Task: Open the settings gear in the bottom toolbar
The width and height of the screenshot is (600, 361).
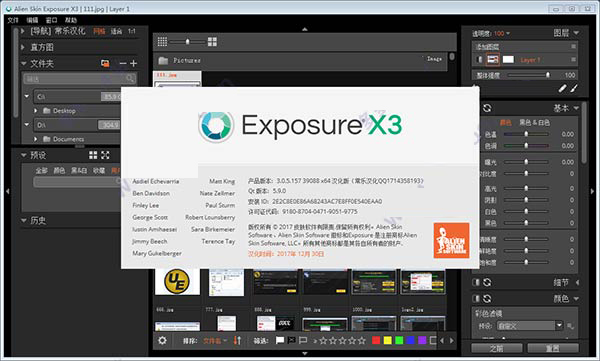Action: click(x=162, y=340)
